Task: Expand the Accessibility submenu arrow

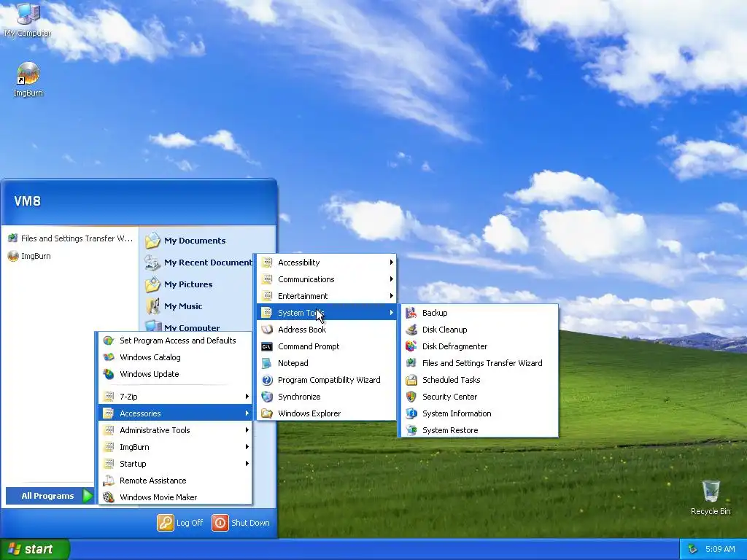Action: pyautogui.click(x=391, y=262)
